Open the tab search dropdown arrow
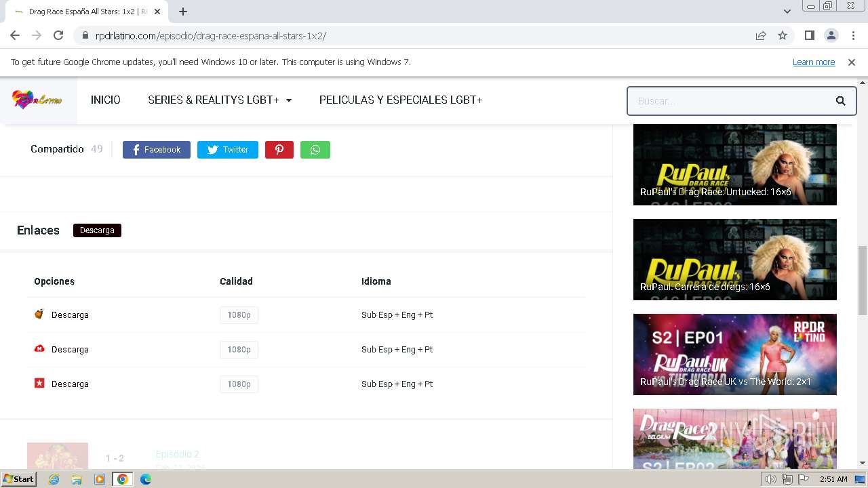This screenshot has height=488, width=868. click(x=787, y=12)
